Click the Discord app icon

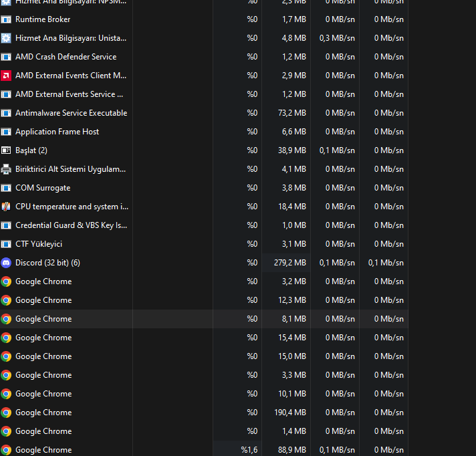6,263
